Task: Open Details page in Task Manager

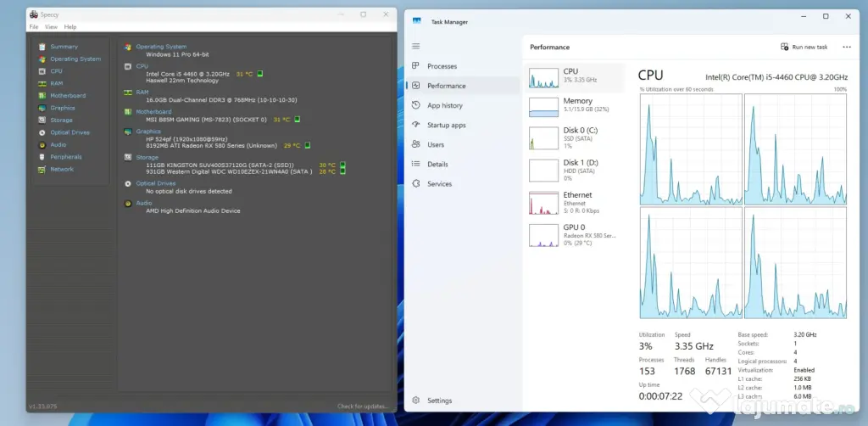Action: 462,164
